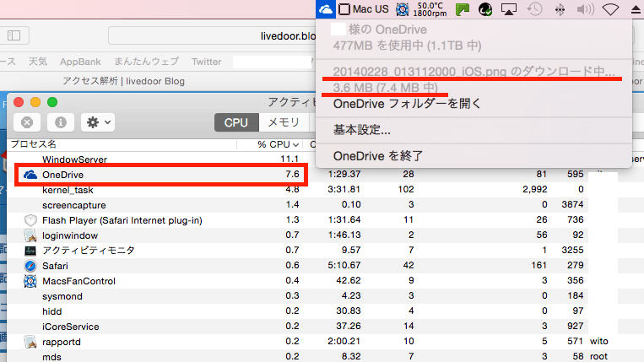Click the black circle checkmark menu bar icon
The width and height of the screenshot is (644, 362).
point(485,9)
